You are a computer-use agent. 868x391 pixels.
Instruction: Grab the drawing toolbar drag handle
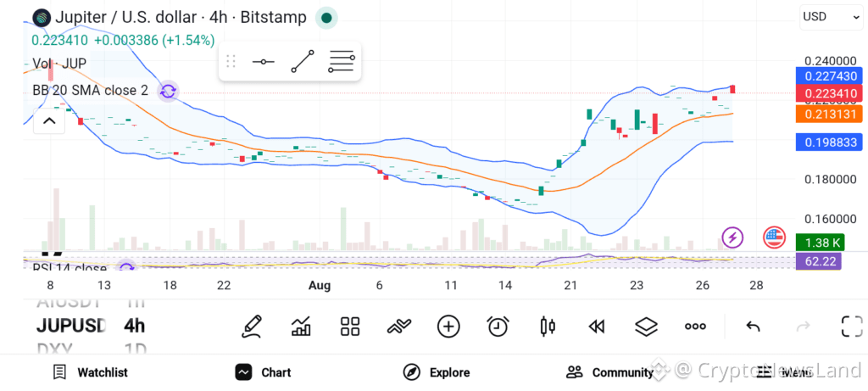[231, 61]
